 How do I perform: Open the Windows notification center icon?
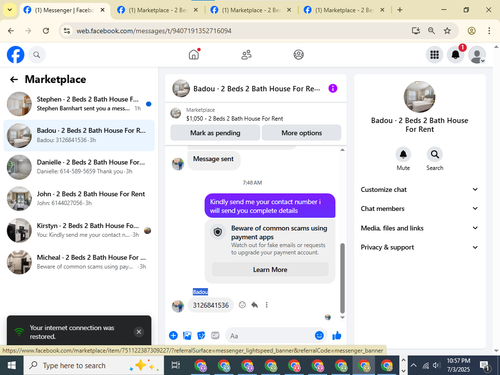[x=485, y=366]
